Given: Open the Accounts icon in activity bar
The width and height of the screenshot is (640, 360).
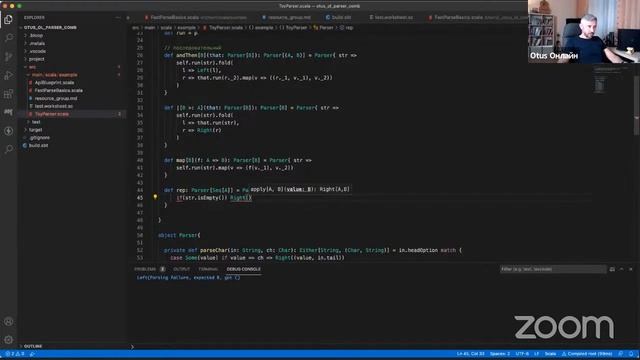Looking at the screenshot, I should (x=8, y=322).
